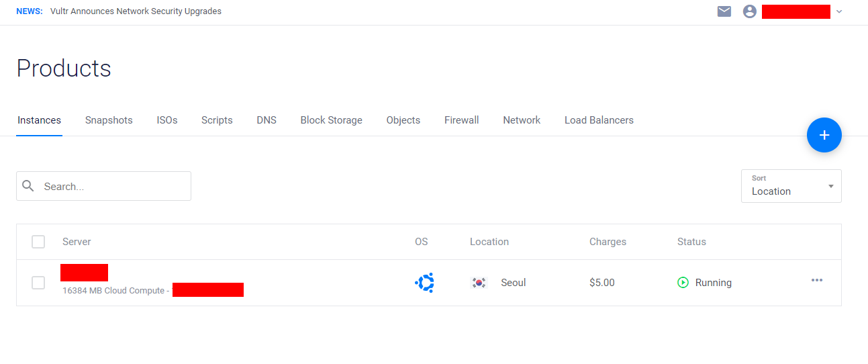The width and height of the screenshot is (868, 364).
Task: Switch to the Network tab
Action: tap(522, 120)
